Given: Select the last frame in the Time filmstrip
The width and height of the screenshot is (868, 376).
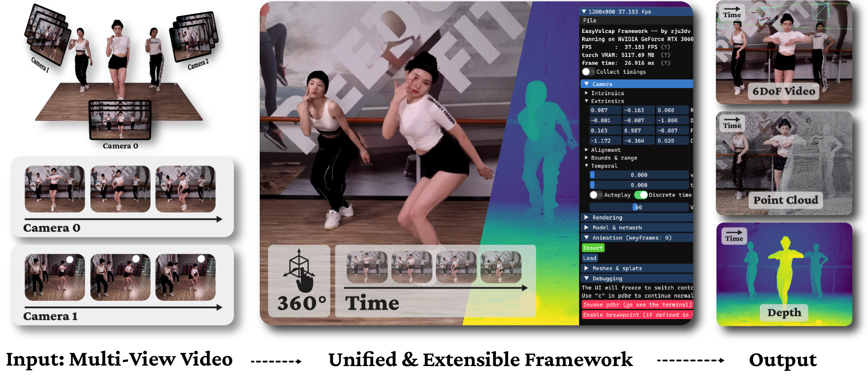Looking at the screenshot, I should click(501, 267).
